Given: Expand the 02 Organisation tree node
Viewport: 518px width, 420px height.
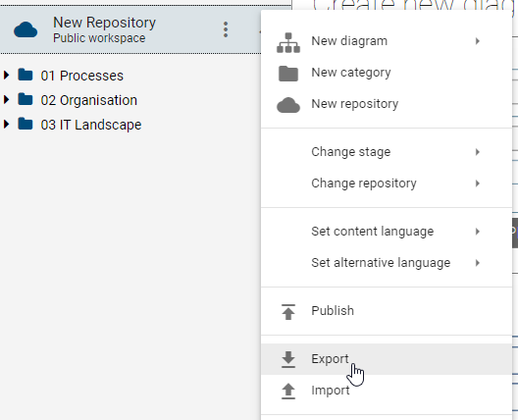Looking at the screenshot, I should point(6,99).
